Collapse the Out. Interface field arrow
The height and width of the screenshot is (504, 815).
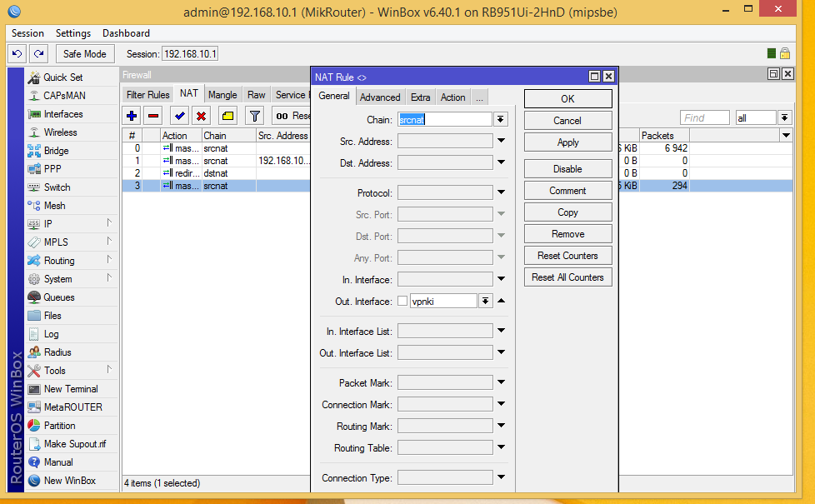501,301
